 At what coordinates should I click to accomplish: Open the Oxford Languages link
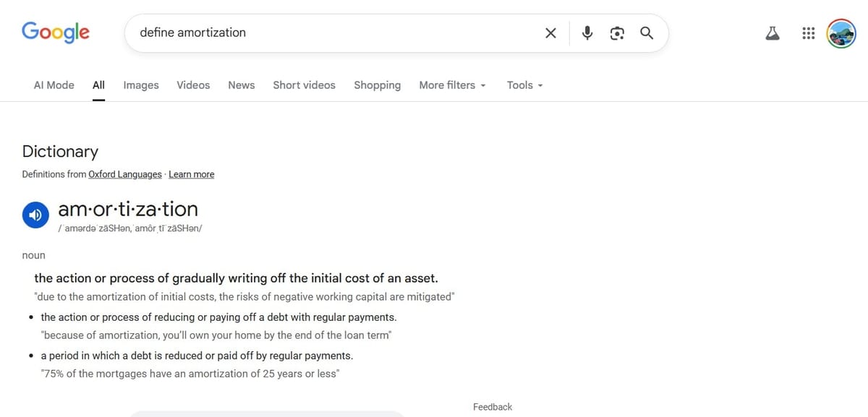pos(124,173)
